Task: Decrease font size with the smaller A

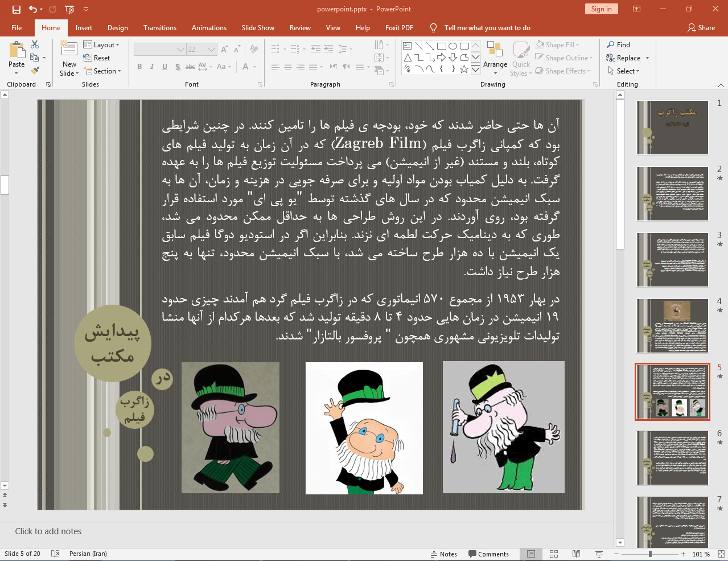Action: click(x=237, y=50)
